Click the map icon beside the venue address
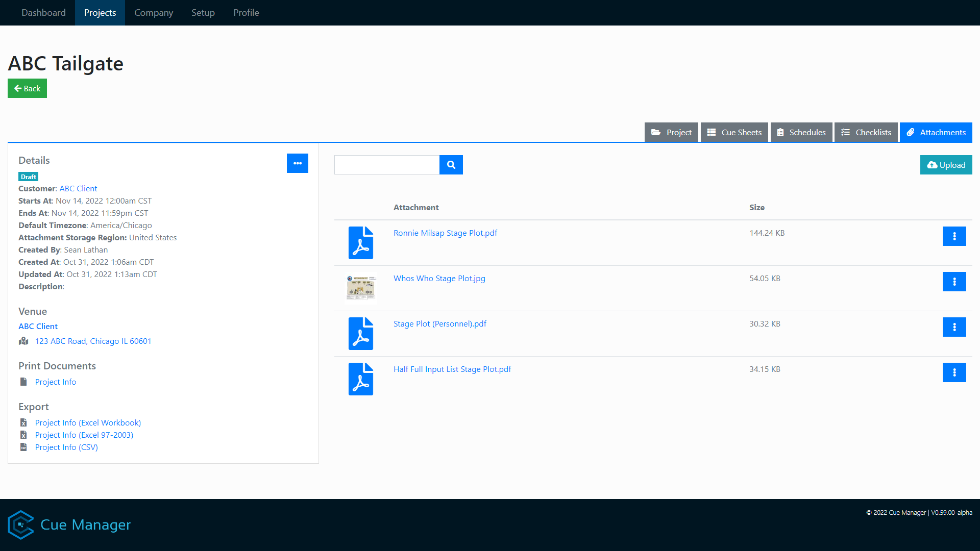The image size is (980, 551). 23,341
